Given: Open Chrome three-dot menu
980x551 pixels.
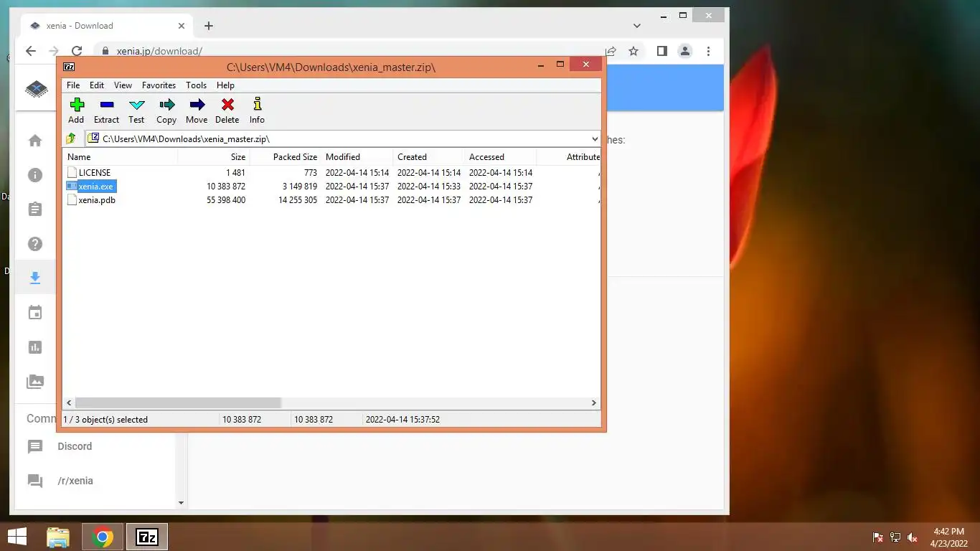Looking at the screenshot, I should point(708,51).
